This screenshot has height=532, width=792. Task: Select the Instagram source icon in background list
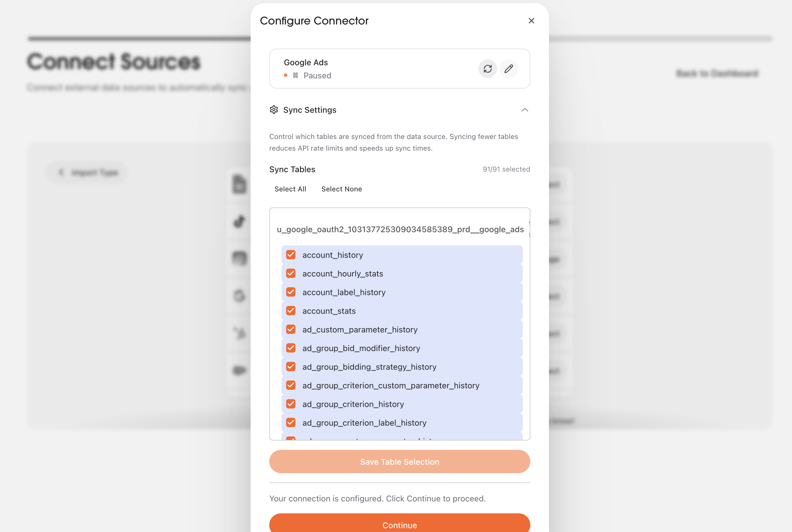tap(239, 258)
